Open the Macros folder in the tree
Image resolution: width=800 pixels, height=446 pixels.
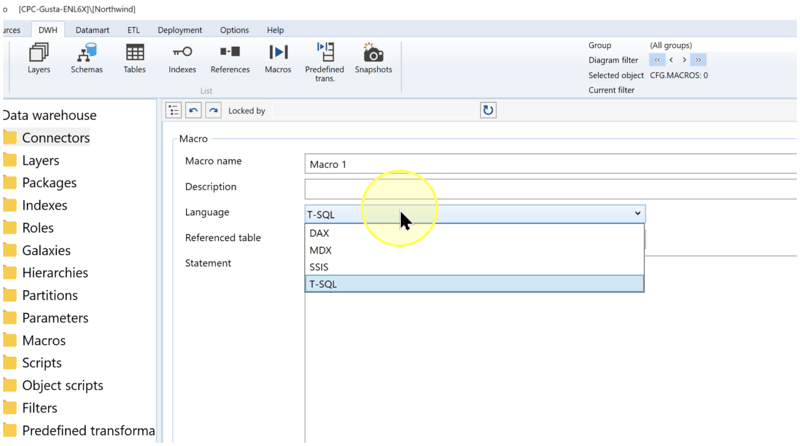[x=34, y=340]
